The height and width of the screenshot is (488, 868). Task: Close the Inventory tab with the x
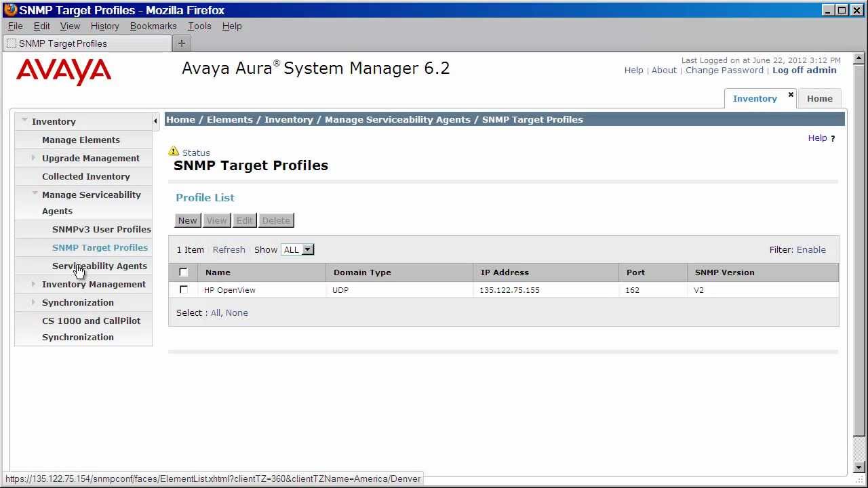pyautogui.click(x=791, y=95)
